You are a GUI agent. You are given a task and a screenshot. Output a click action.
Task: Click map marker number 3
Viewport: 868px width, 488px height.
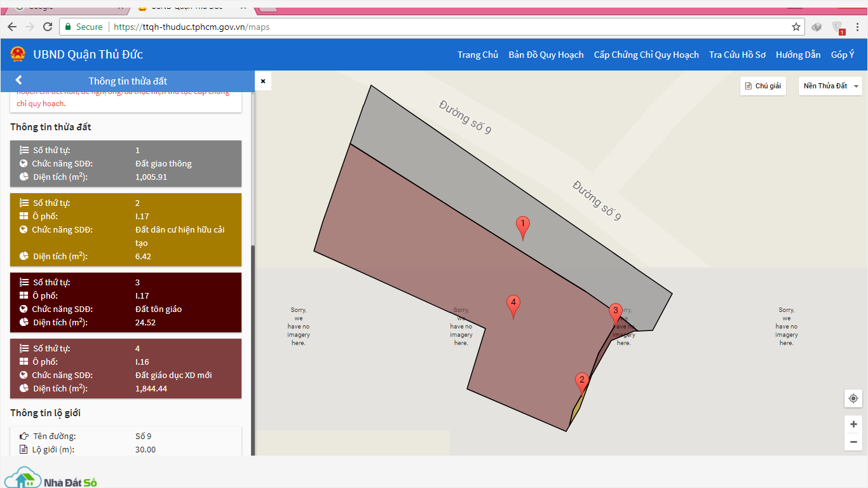(614, 316)
